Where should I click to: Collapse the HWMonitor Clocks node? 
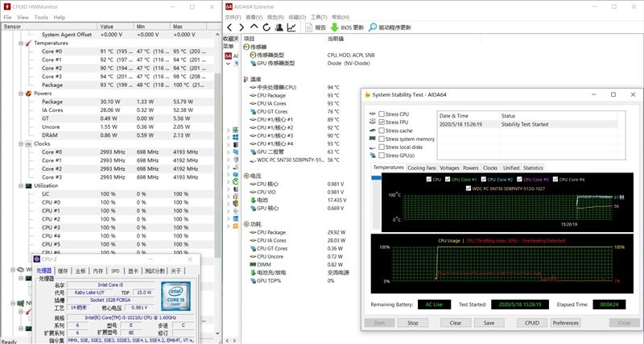[x=21, y=144]
